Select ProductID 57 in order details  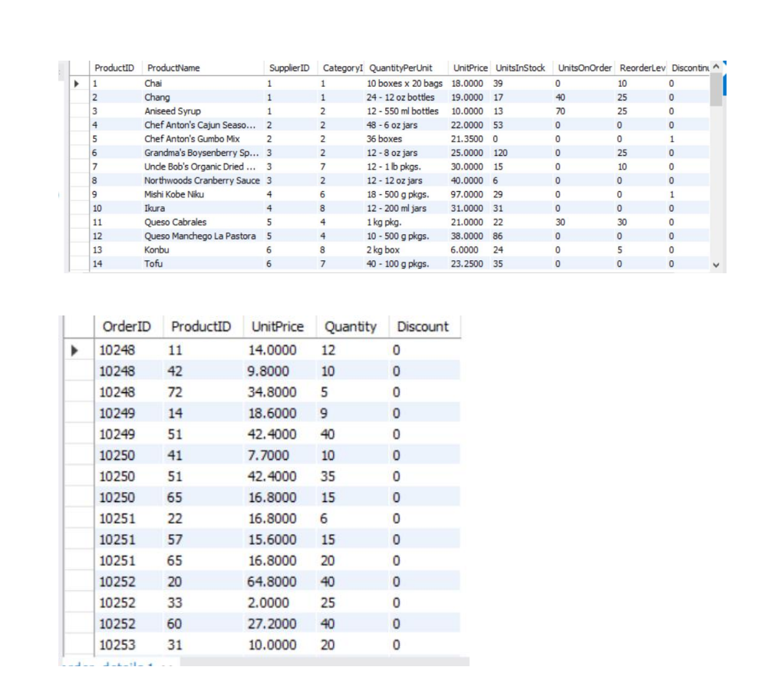pos(175,540)
